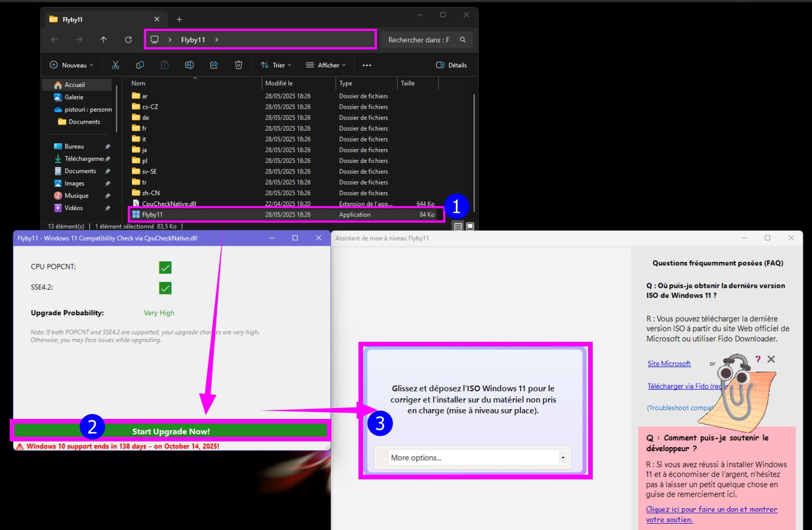Click the Rename icon in Explorer toolbar
The image size is (812, 530).
(x=189, y=65)
